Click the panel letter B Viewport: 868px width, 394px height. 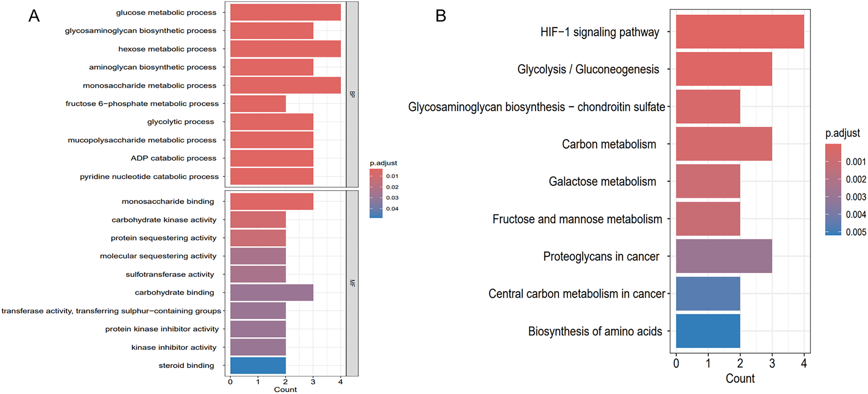point(441,16)
